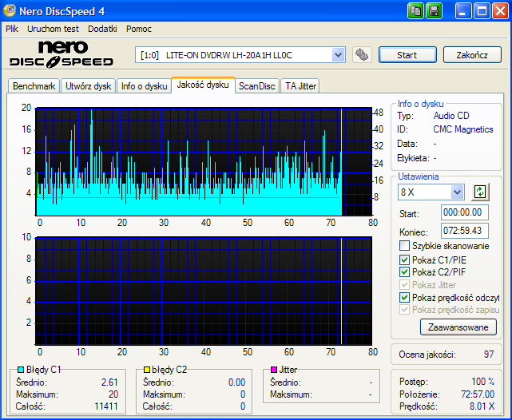Expand the 8 X speed dropdown
Image resolution: width=512 pixels, height=420 pixels.
pyautogui.click(x=457, y=192)
